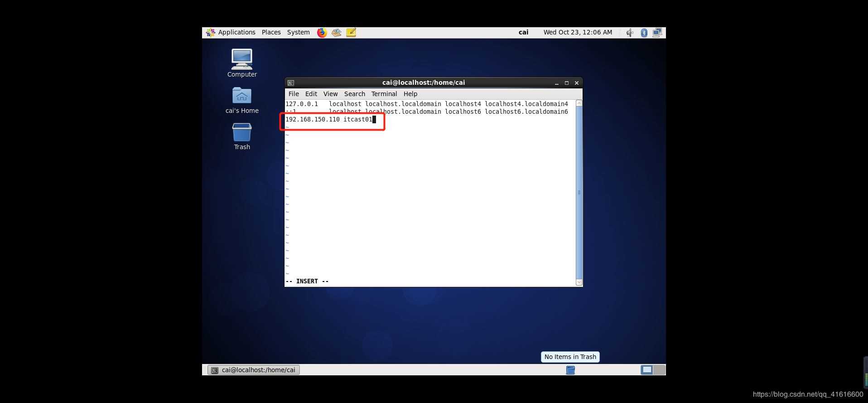
Task: Open the terminal window menu icon
Action: pos(291,83)
